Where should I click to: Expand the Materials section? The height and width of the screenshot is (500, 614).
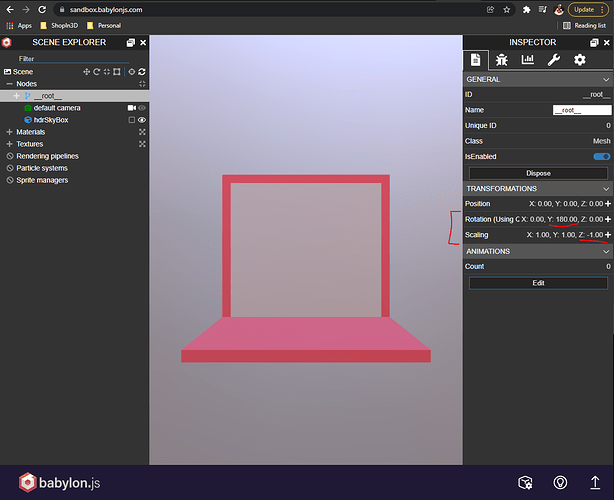(9, 132)
